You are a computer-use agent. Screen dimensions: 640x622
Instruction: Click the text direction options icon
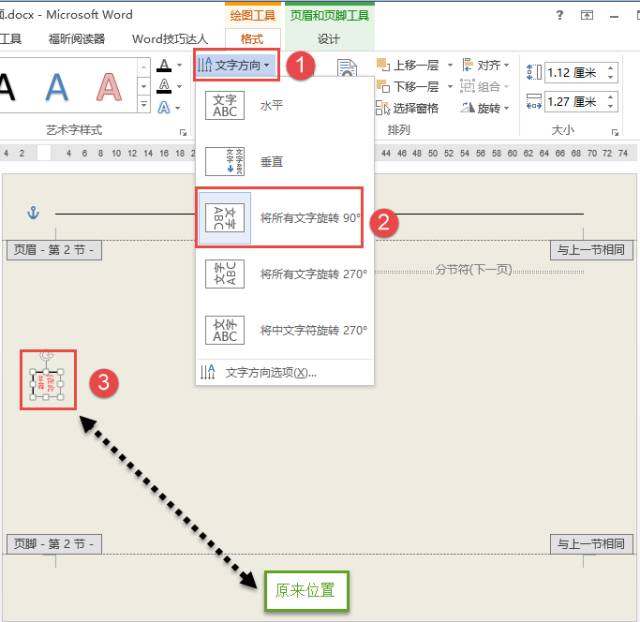click(x=208, y=372)
